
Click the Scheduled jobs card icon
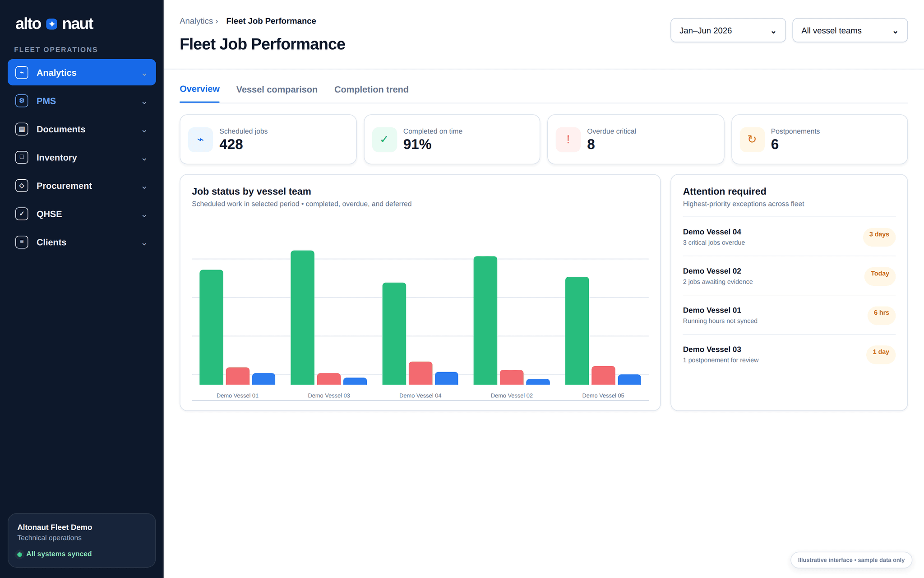pos(200,140)
